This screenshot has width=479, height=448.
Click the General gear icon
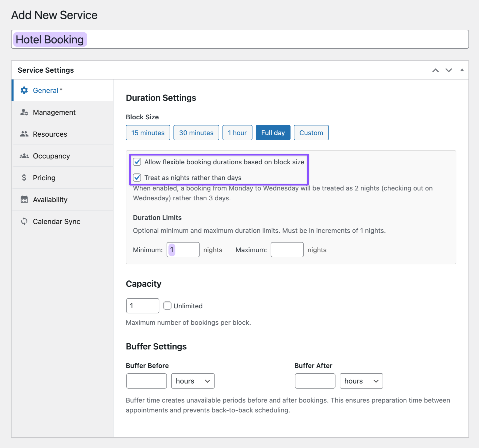(24, 90)
